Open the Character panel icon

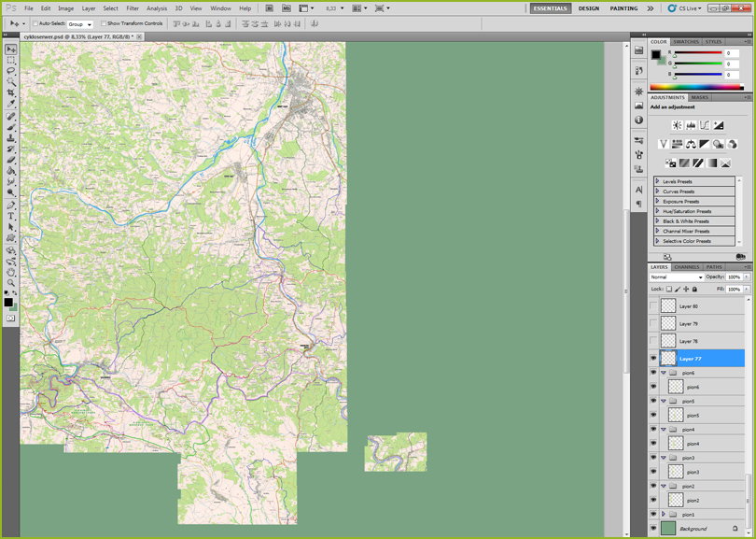click(638, 190)
